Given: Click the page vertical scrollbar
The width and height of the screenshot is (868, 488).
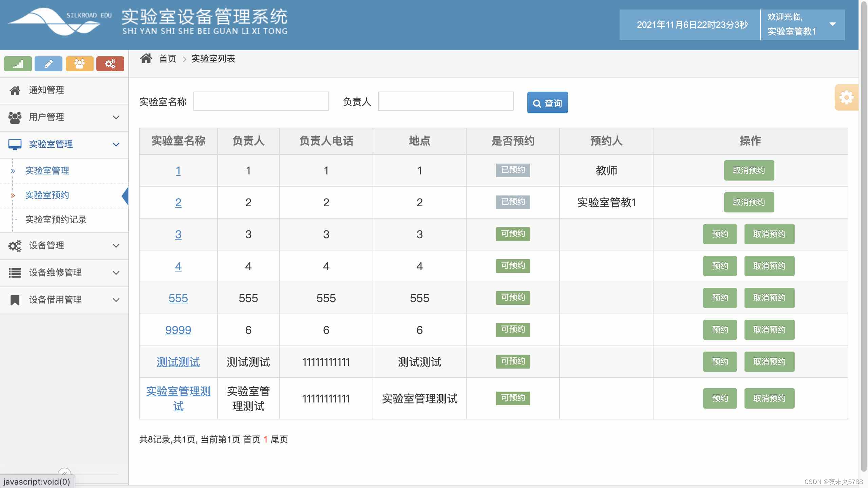Looking at the screenshot, I should click(864, 238).
